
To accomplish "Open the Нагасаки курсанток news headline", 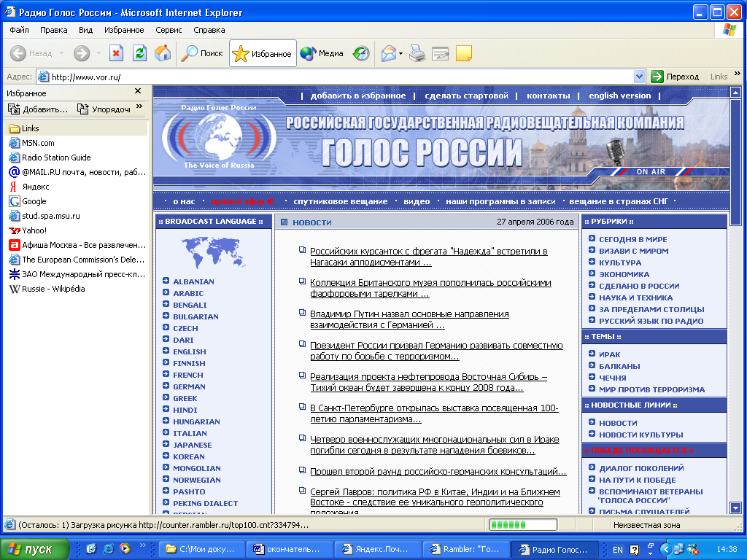I will pos(429,257).
